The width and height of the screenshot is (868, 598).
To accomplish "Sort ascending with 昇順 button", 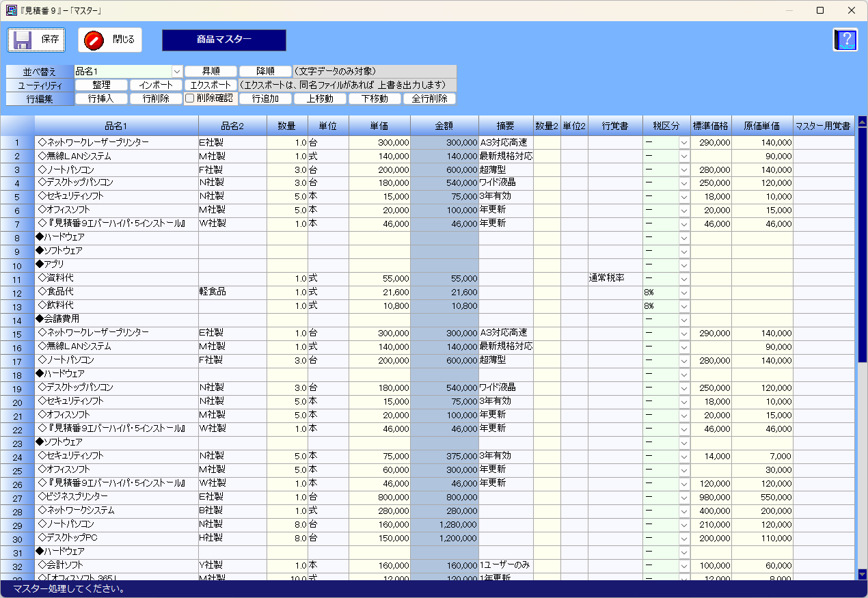I will point(211,71).
